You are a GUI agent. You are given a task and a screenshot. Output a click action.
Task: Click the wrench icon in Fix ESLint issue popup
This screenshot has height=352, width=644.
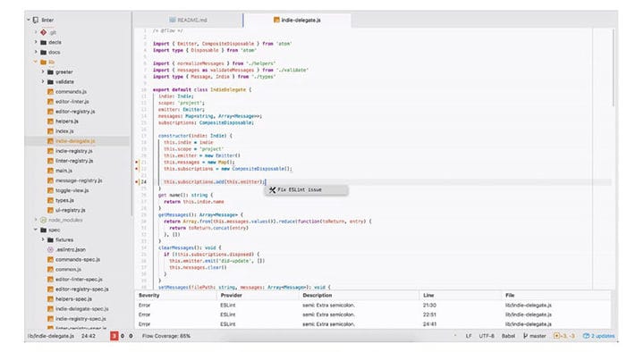click(x=272, y=189)
